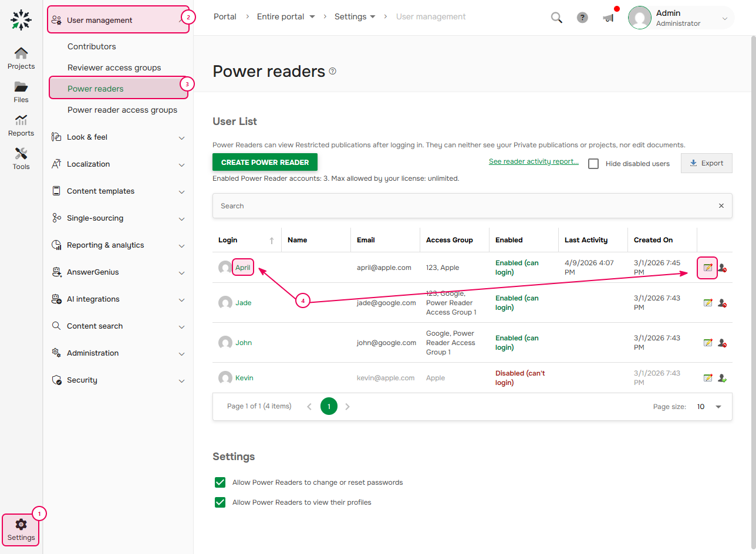Viewport: 756px width, 554px height.
Task: Open the search magnifier in header
Action: click(556, 18)
